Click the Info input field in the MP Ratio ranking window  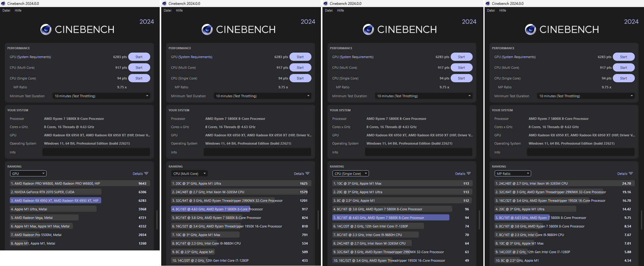[x=581, y=152]
